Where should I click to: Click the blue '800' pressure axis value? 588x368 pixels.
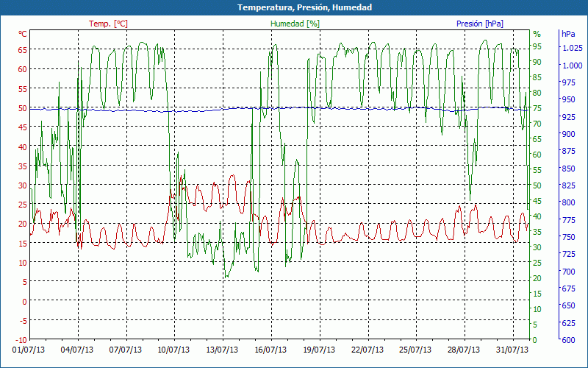pos(568,202)
